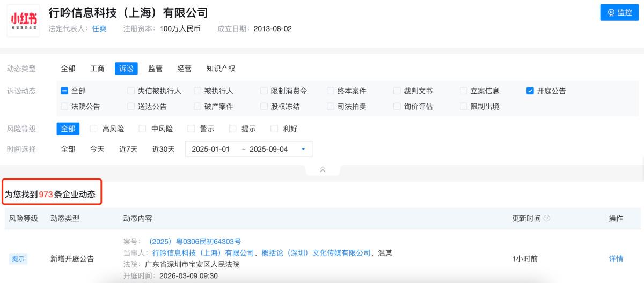Check the 高风险 risk level checkbox

[x=93, y=129]
